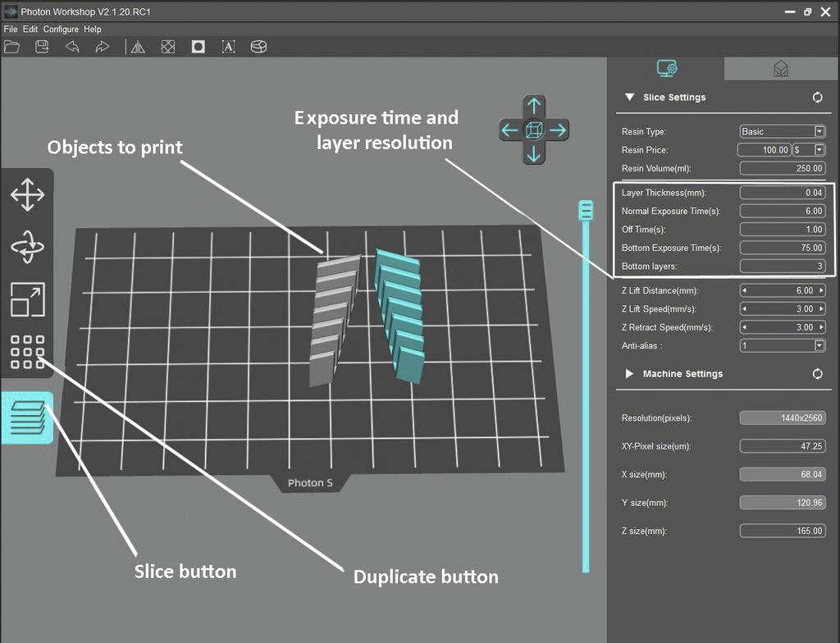Click the hollow/infill tool icon

[168, 47]
